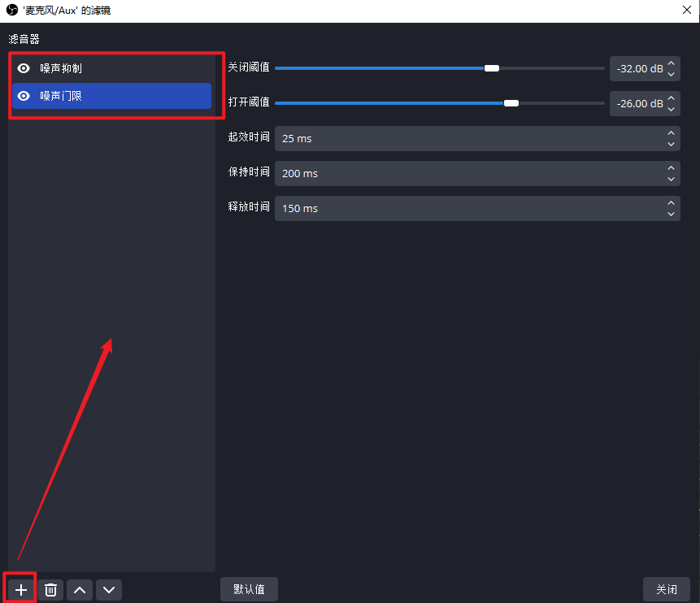Increase 起效时间 with up arrow

[x=671, y=133]
